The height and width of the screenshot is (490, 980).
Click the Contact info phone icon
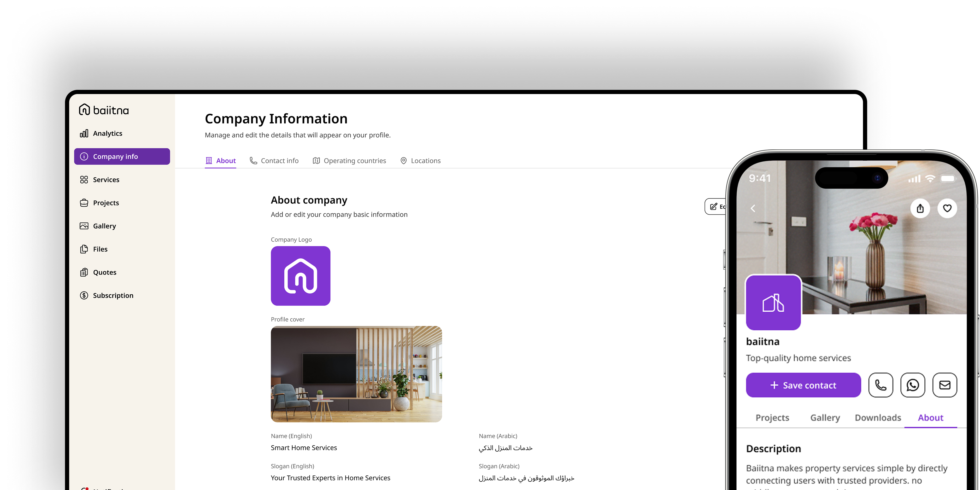coord(253,161)
